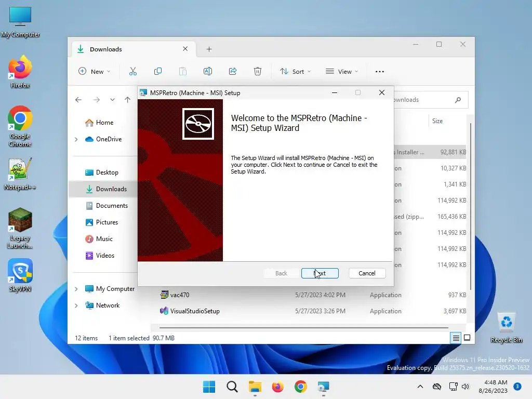Screen dimensions: 532x399
Task: Click the Copy icon in File Explorer toolbar
Action: tap(158, 72)
